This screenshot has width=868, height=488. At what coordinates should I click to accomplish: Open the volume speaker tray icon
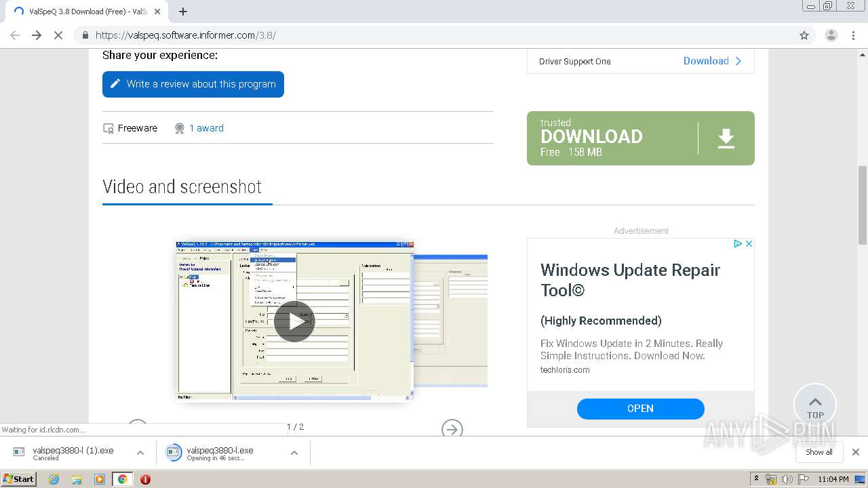(x=787, y=479)
